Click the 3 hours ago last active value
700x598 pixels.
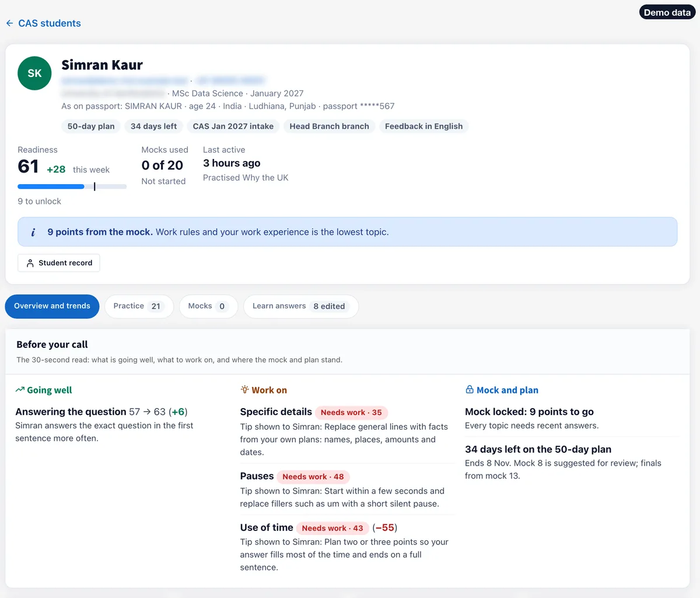click(232, 163)
